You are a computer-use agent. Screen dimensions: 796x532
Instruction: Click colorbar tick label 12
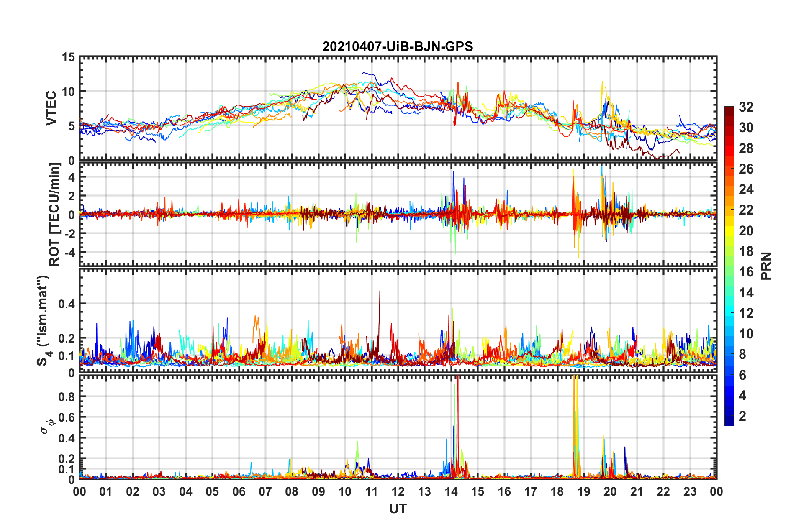pos(746,313)
